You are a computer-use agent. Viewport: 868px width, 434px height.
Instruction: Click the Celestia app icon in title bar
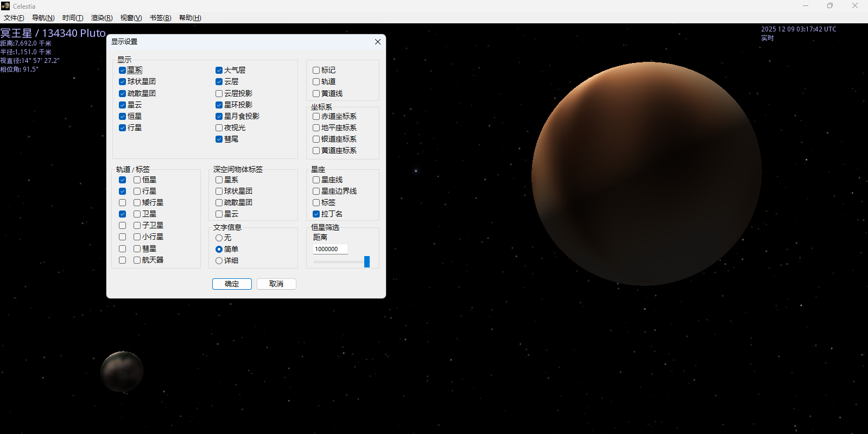pos(5,6)
